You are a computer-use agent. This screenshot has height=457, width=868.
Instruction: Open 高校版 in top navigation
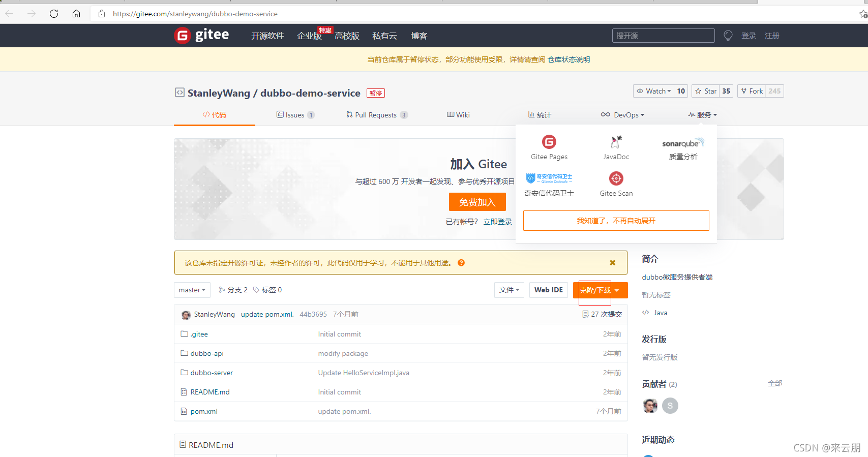pyautogui.click(x=347, y=36)
